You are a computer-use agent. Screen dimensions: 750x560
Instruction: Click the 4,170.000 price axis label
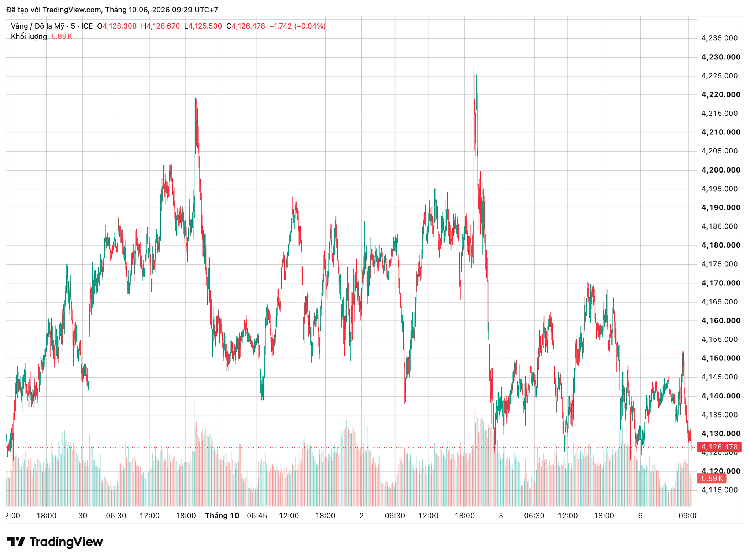pos(721,283)
